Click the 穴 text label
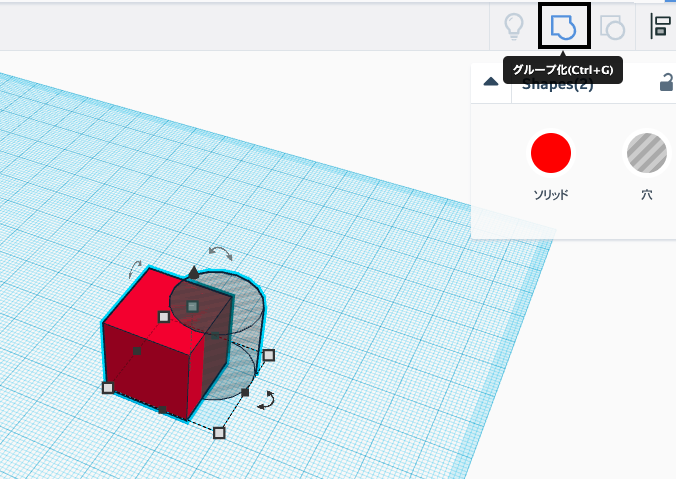 pyautogui.click(x=646, y=195)
